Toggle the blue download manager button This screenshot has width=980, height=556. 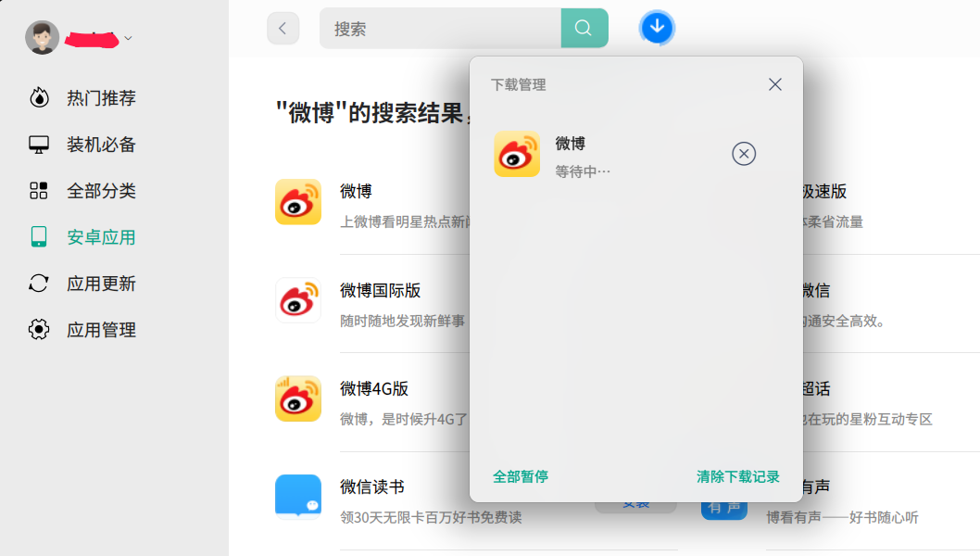point(657,28)
